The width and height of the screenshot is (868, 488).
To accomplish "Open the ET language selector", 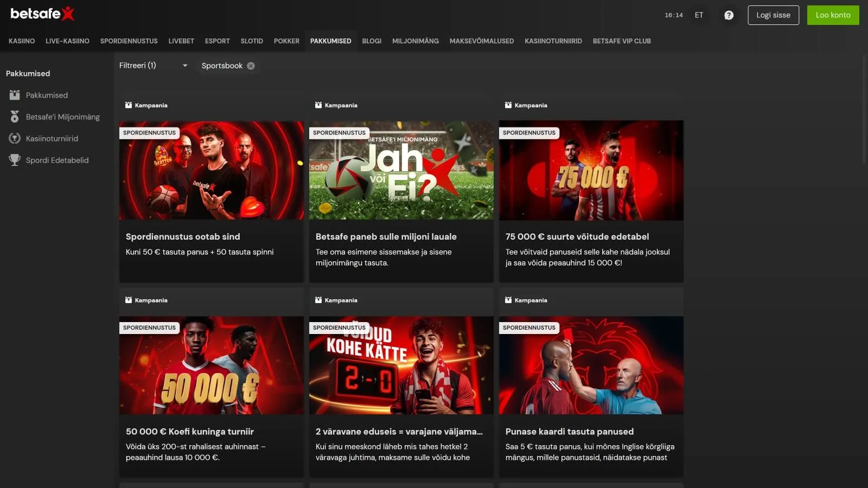I will coord(699,15).
